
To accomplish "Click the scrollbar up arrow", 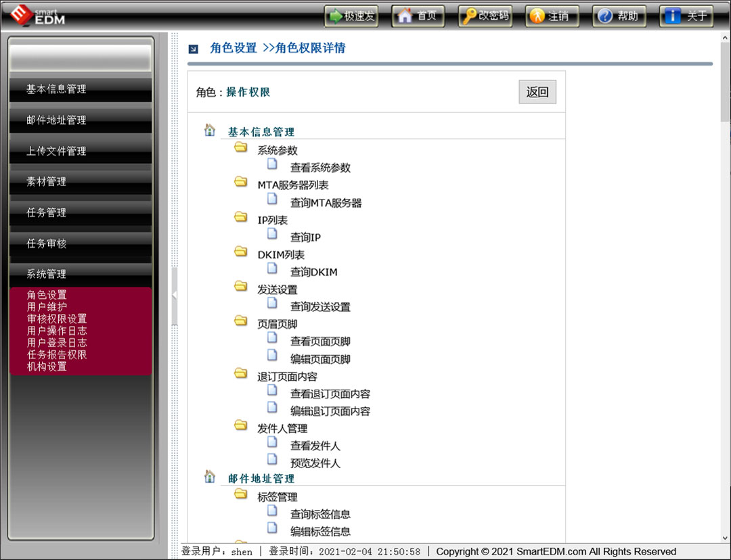I will point(726,38).
